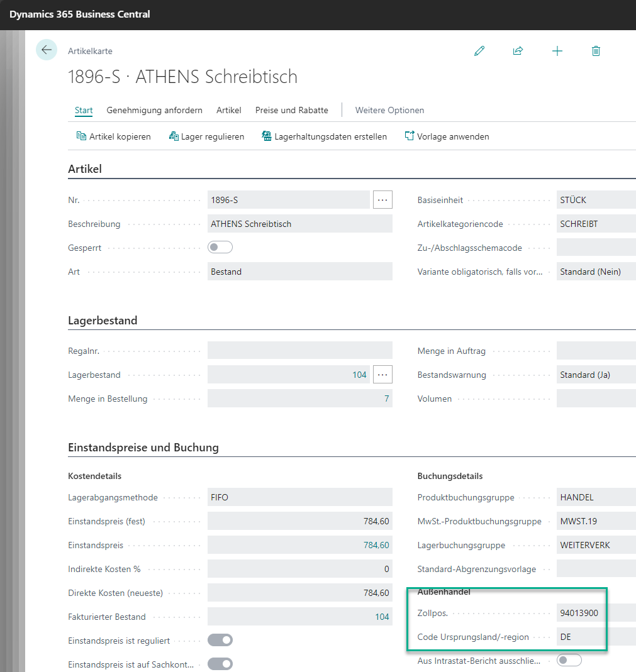The width and height of the screenshot is (636, 672).
Task: Open the Art field set to Bestand
Action: click(299, 272)
